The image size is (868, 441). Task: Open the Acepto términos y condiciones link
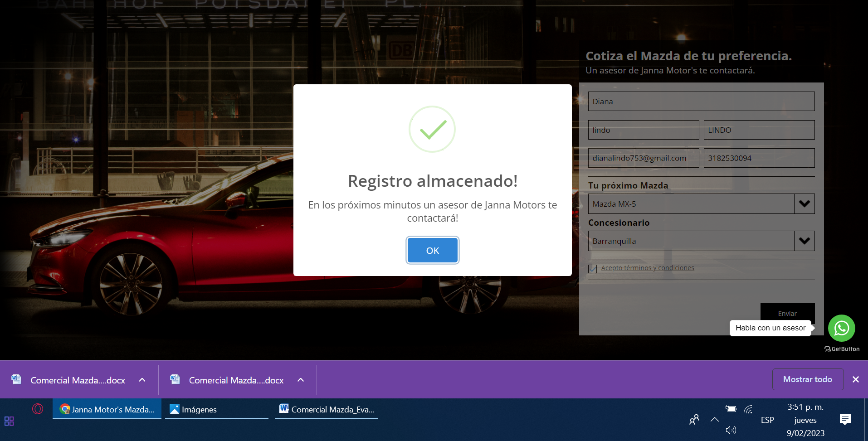tap(647, 268)
